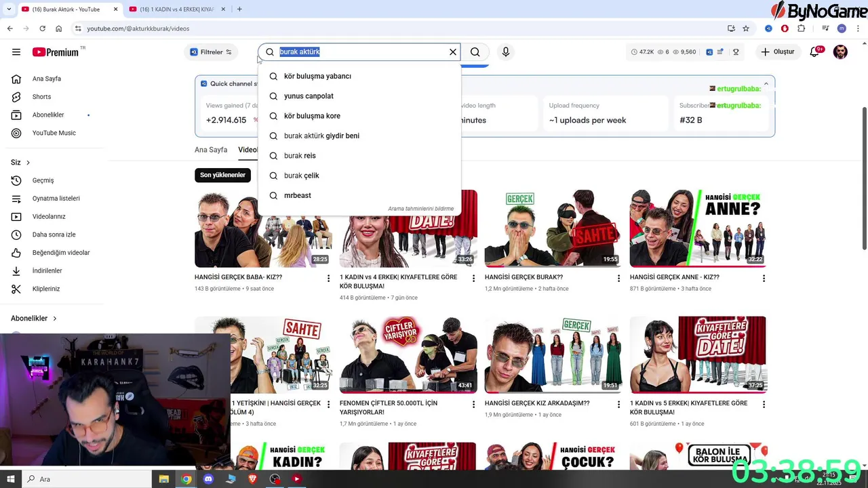Click search input field text

300,52
